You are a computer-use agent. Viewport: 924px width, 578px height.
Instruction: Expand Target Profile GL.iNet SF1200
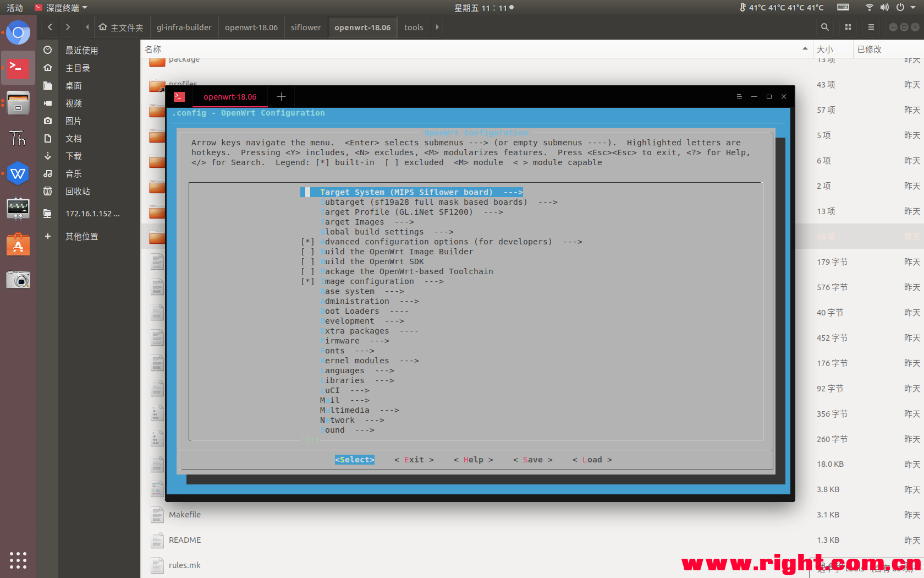[x=411, y=212]
